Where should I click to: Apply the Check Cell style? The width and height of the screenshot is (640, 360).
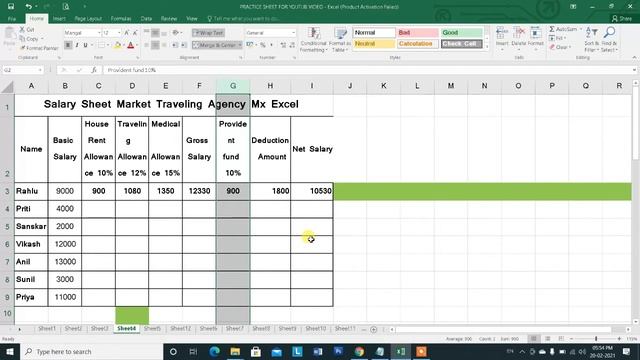coord(462,44)
